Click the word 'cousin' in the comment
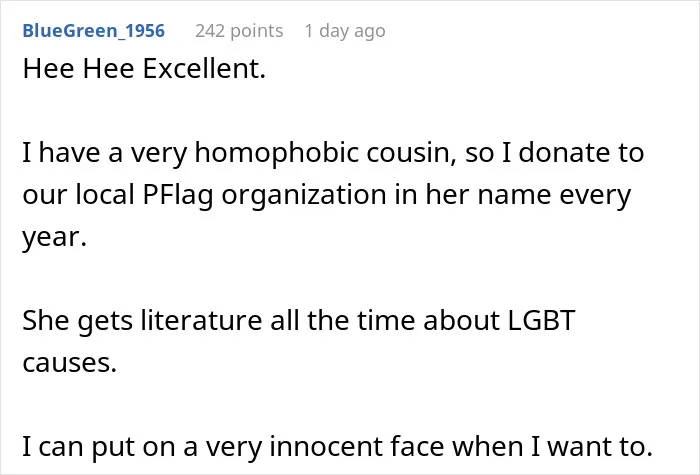The height and width of the screenshot is (475, 700). pyautogui.click(x=412, y=153)
